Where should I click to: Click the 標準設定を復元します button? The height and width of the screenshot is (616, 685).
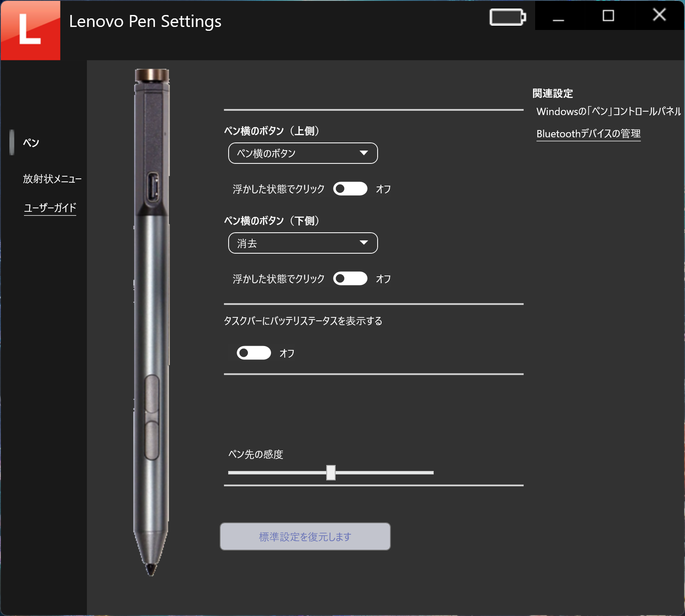pos(305,536)
